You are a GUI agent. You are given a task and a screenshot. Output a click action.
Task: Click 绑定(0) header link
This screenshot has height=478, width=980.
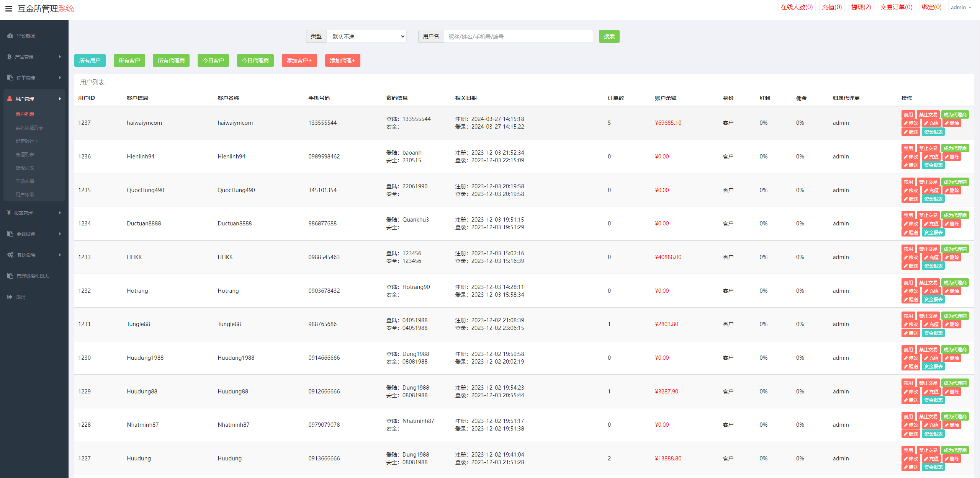click(x=931, y=7)
